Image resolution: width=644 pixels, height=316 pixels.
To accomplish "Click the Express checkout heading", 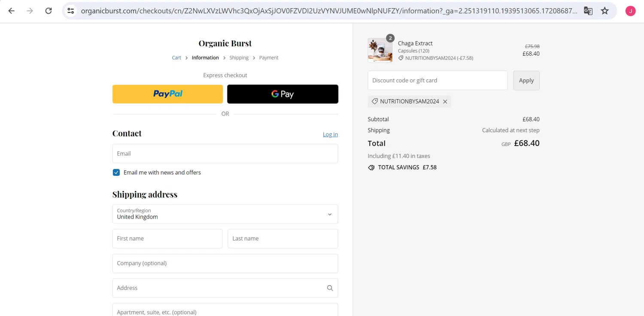I will point(225,75).
